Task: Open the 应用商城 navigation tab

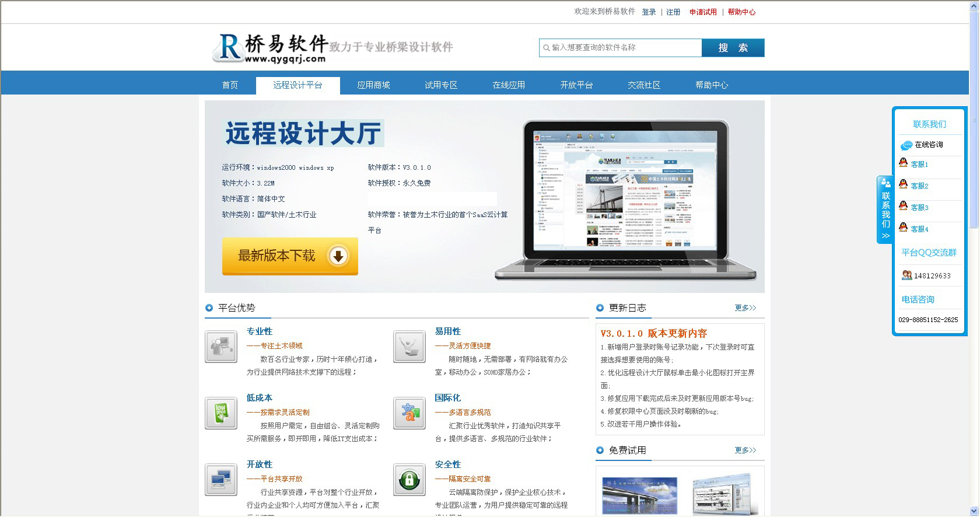Action: [x=373, y=85]
